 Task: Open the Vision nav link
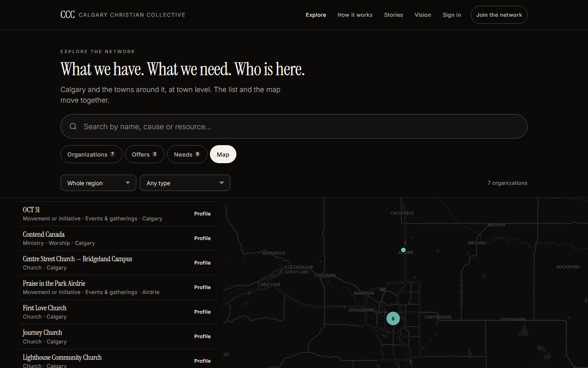pyautogui.click(x=423, y=15)
